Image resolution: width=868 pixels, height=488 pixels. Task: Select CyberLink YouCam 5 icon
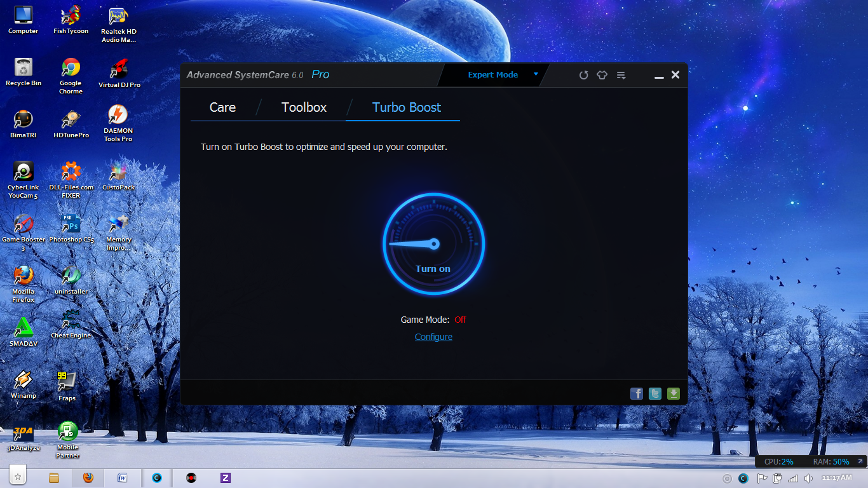click(24, 180)
